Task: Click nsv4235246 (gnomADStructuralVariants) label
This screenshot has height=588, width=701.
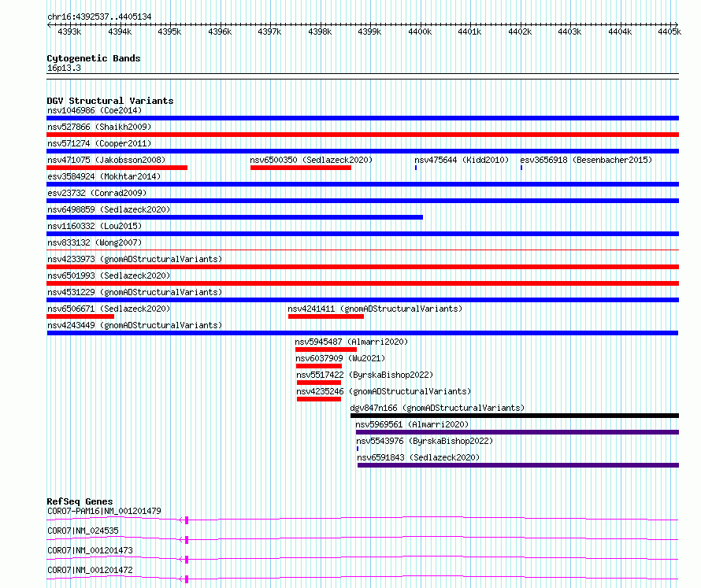Action: (x=384, y=391)
